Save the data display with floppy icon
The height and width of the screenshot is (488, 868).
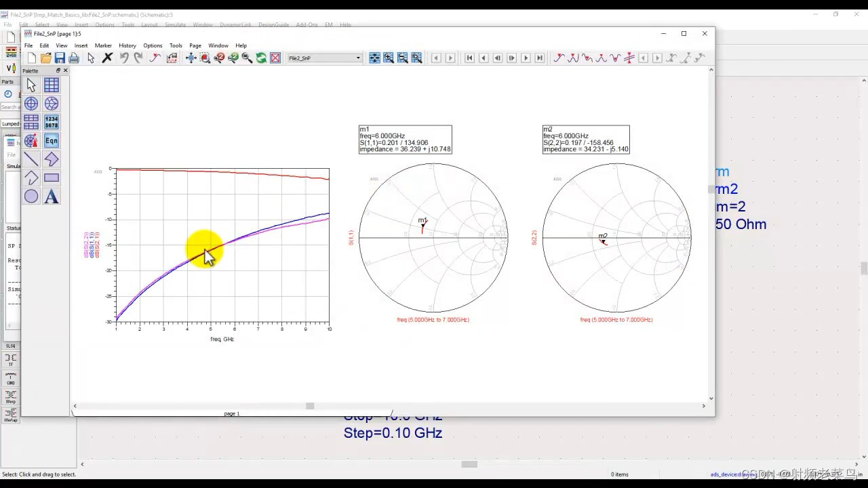coord(60,58)
